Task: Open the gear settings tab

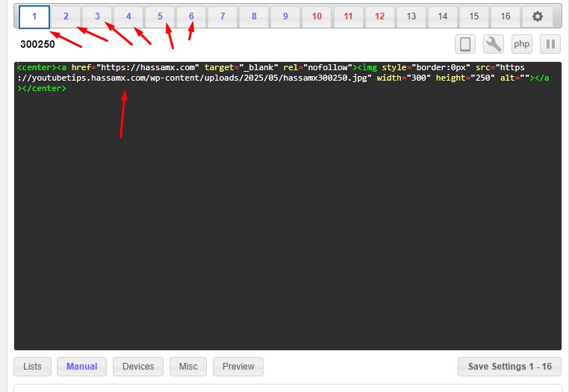Action: tap(538, 16)
